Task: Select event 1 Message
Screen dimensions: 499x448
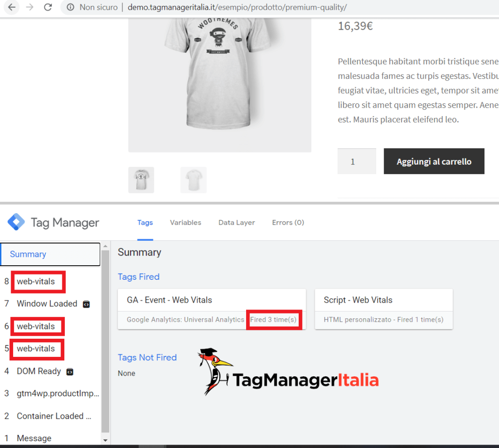Action: [x=34, y=438]
